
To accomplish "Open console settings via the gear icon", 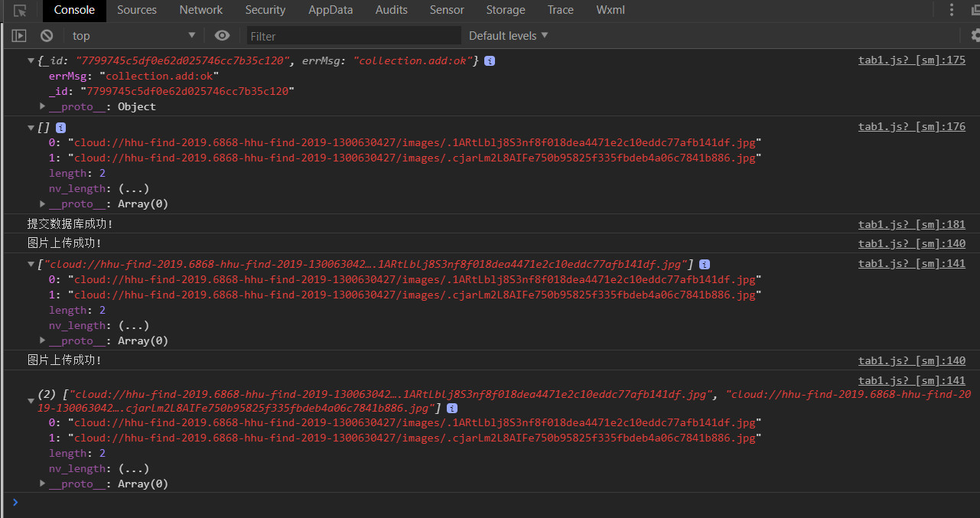I will click(x=975, y=35).
